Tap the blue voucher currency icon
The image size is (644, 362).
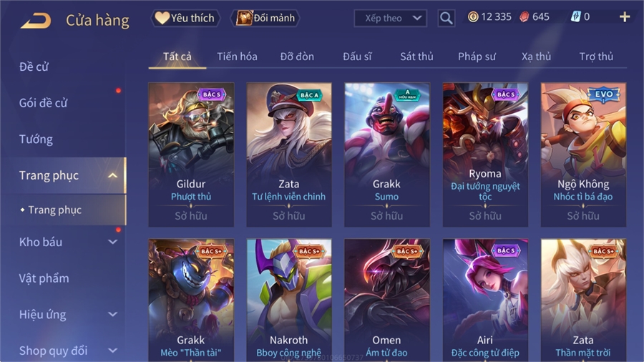point(576,17)
